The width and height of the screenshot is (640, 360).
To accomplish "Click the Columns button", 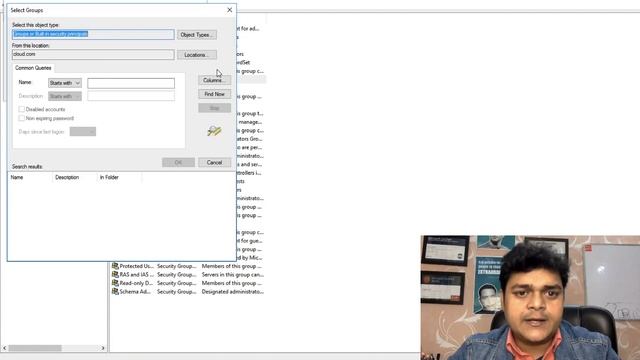I will coord(214,80).
